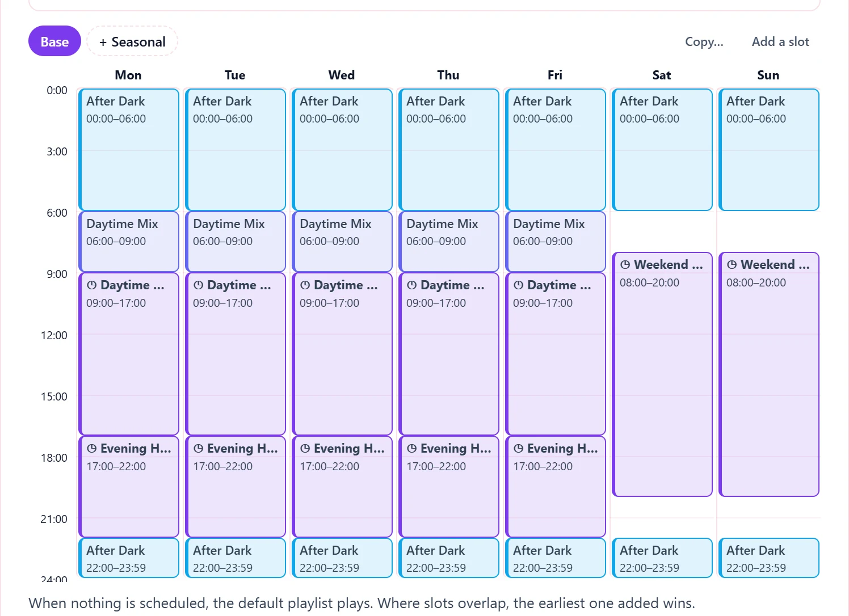This screenshot has height=616, width=849.
Task: Click the 12:00 time label
Action: tap(54, 335)
